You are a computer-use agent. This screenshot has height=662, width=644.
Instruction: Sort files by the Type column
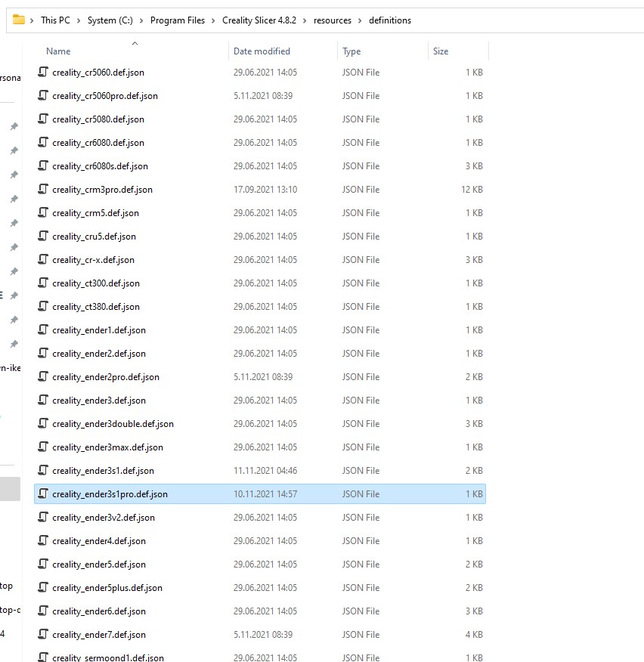click(x=351, y=51)
